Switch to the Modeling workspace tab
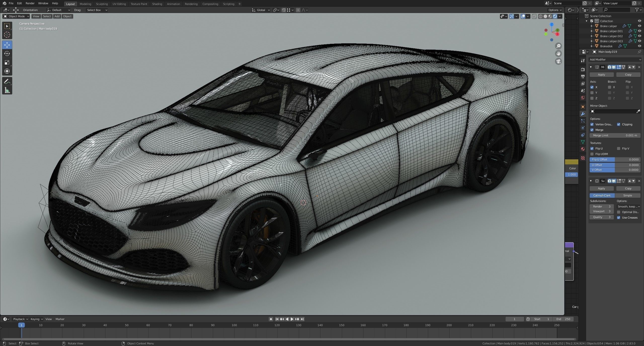Viewport: 644px width, 346px height. (86, 4)
